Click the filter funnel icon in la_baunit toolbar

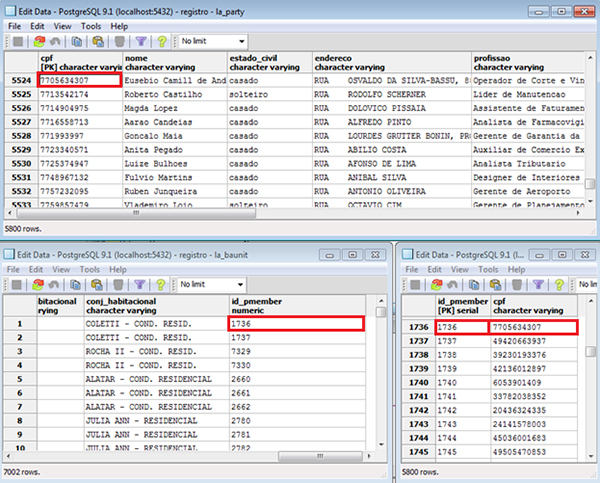click(141, 284)
